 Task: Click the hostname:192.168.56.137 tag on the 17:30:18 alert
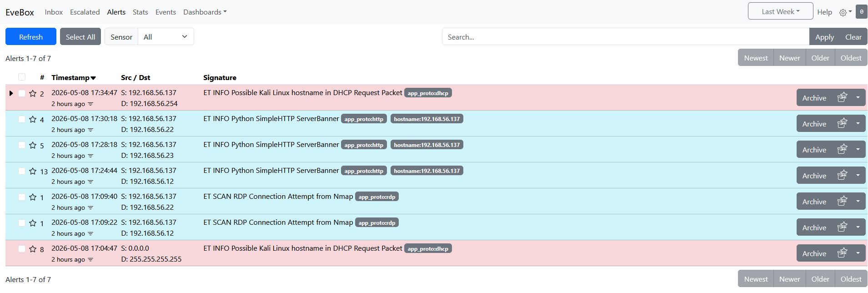pyautogui.click(x=427, y=119)
